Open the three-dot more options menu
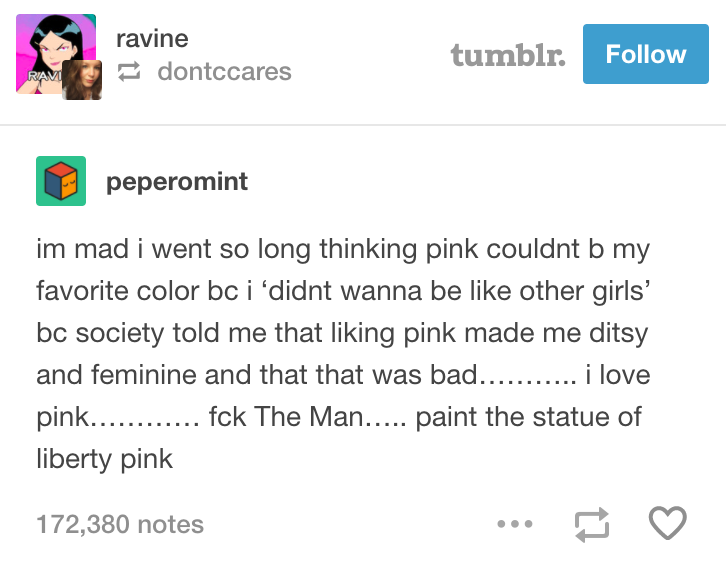726x567 pixels. point(515,524)
